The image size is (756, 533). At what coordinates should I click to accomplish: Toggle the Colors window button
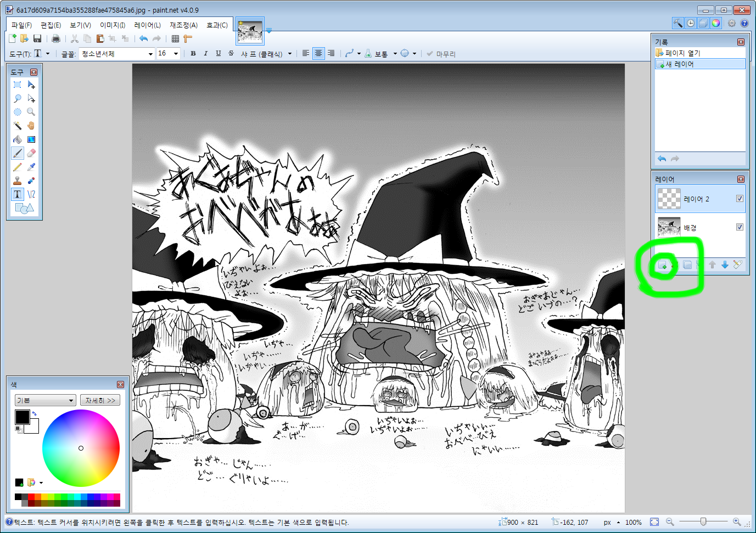716,23
